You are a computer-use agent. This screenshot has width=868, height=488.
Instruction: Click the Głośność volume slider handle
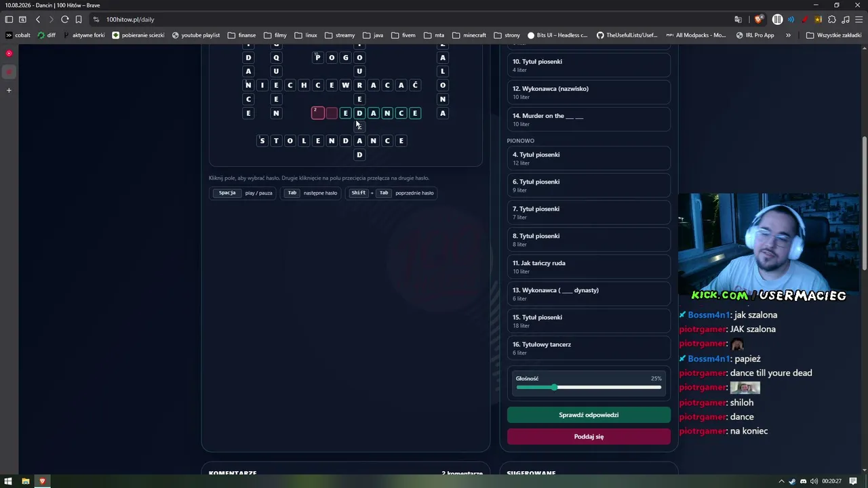(x=554, y=387)
